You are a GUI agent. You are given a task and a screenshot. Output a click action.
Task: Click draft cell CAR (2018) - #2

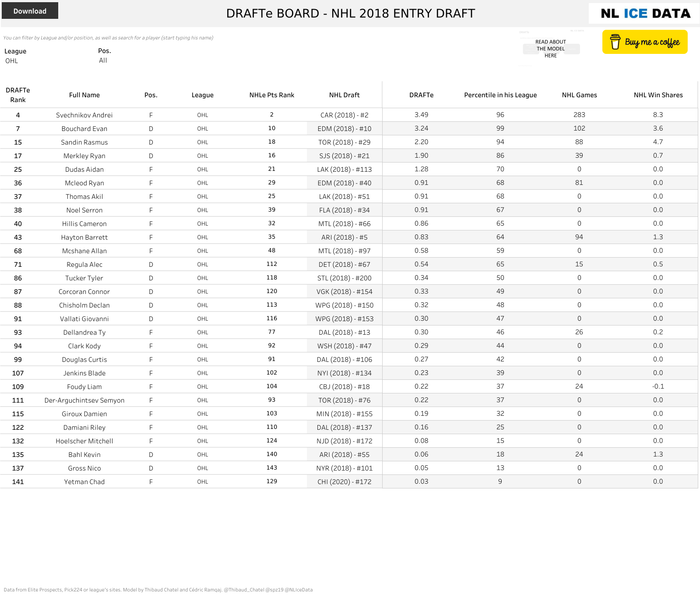[345, 115]
